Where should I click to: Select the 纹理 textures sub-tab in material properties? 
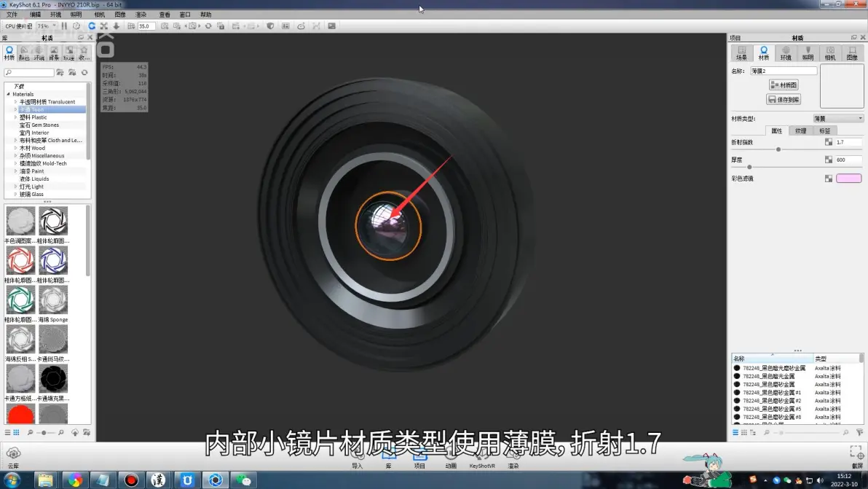(800, 130)
